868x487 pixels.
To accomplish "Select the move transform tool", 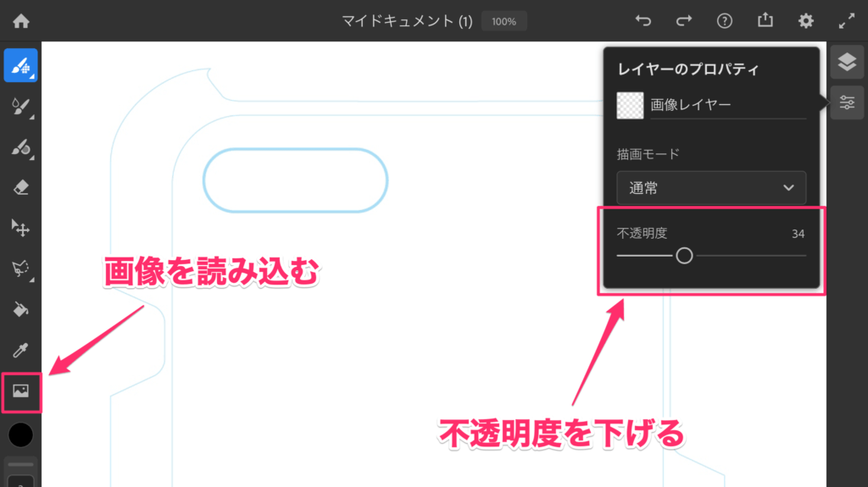I will [x=20, y=227].
